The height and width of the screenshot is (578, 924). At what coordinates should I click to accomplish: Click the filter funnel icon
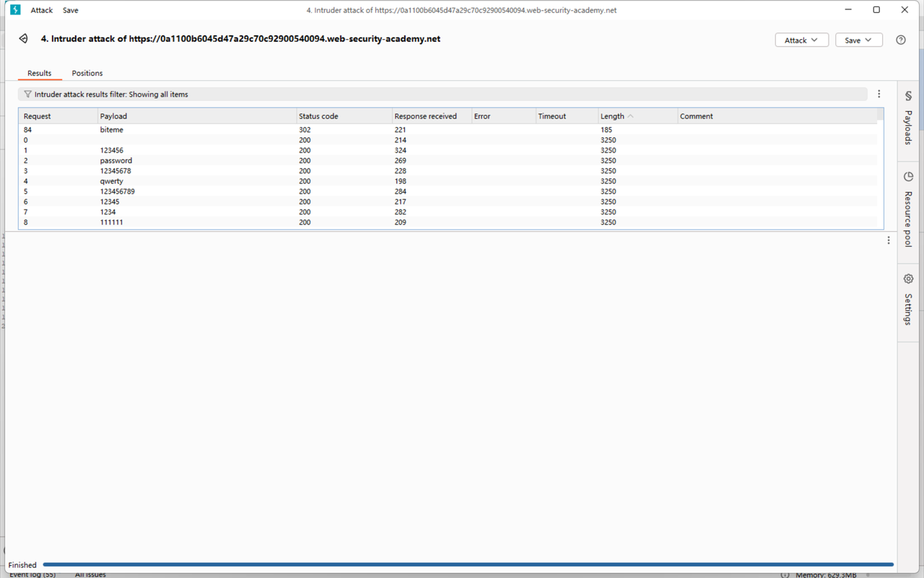click(x=27, y=94)
